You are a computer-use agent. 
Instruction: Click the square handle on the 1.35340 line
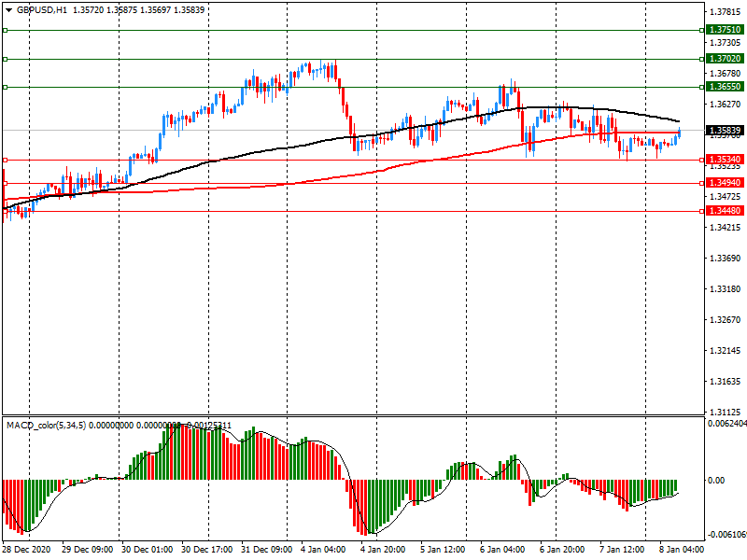(5, 160)
